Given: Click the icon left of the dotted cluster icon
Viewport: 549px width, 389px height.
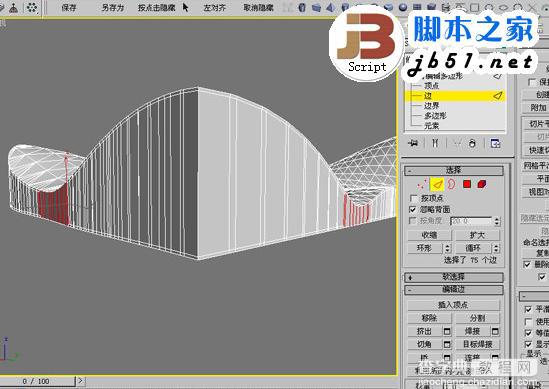Looking at the screenshot, I should (x=13, y=8).
